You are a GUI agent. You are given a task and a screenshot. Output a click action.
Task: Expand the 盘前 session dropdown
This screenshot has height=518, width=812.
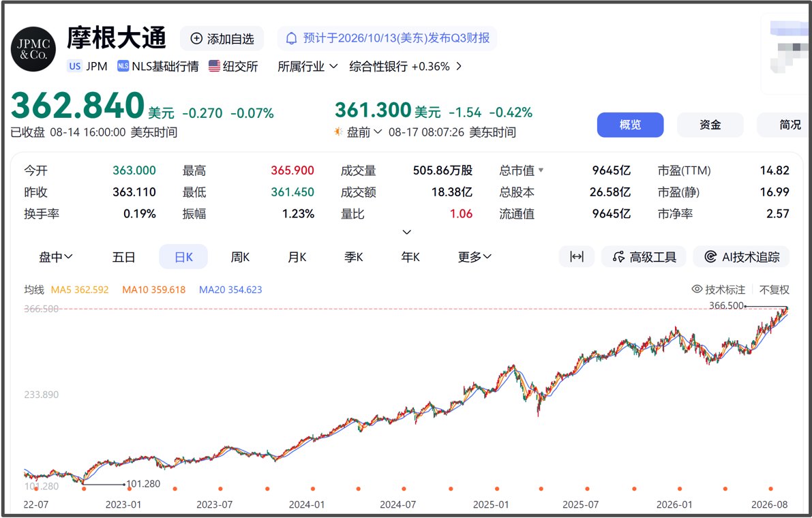(364, 132)
